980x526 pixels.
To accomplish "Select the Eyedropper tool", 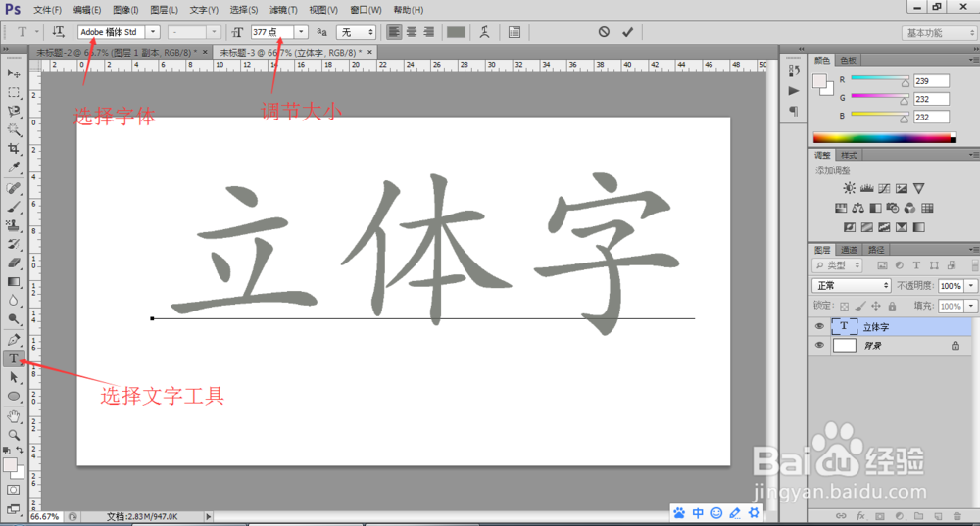I will click(x=13, y=167).
